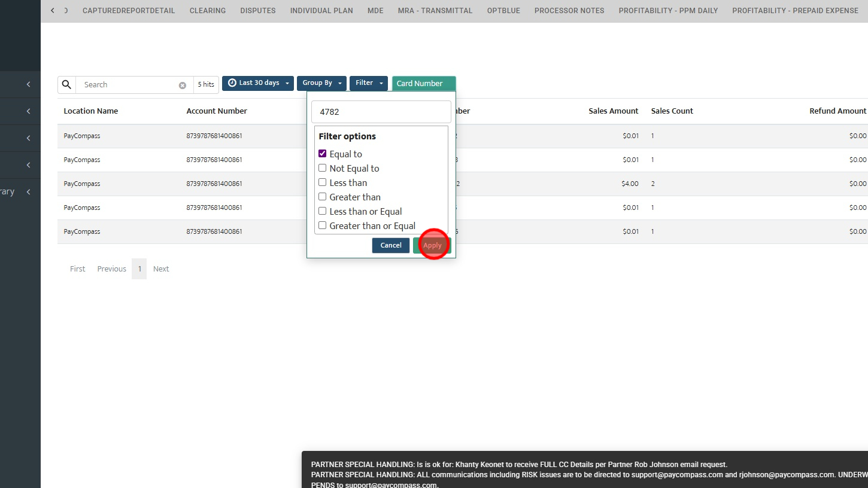The image size is (868, 488).
Task: Cancel the filter popup
Action: (x=391, y=245)
